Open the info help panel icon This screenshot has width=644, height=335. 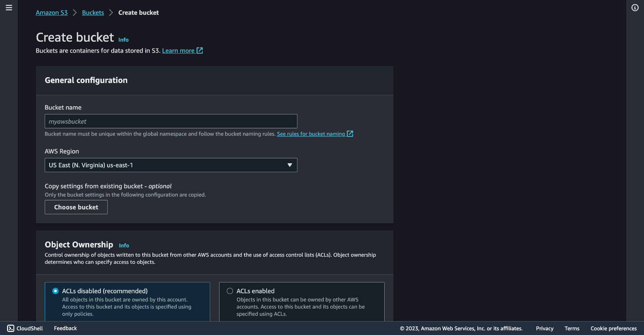point(635,8)
